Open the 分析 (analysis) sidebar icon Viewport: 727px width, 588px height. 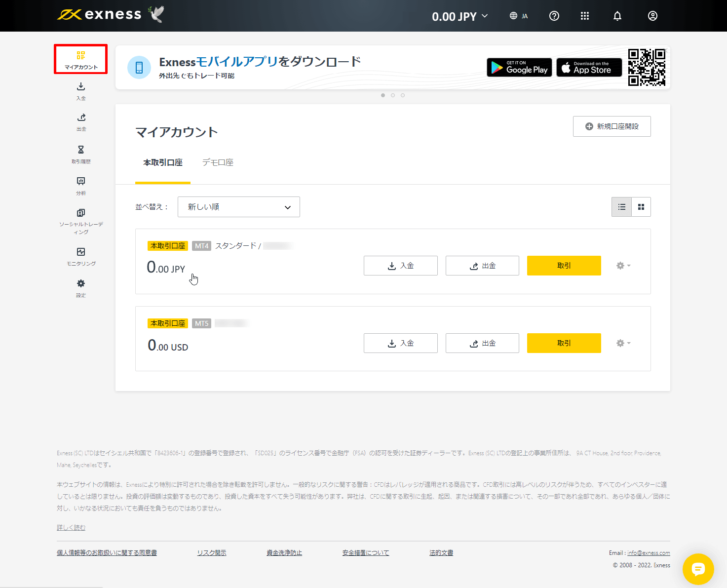80,186
